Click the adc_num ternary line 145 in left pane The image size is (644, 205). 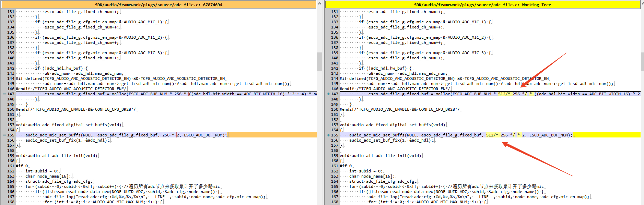click(x=167, y=84)
